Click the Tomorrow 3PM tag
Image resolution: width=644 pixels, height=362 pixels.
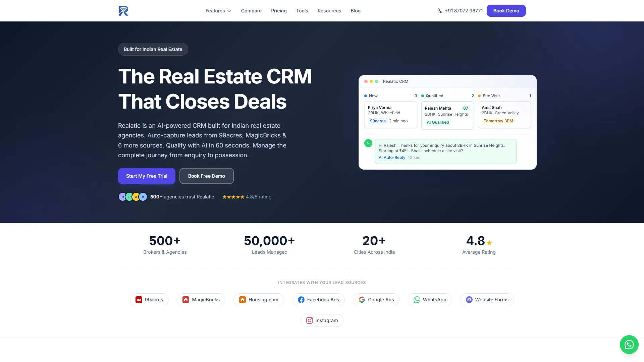click(x=498, y=121)
